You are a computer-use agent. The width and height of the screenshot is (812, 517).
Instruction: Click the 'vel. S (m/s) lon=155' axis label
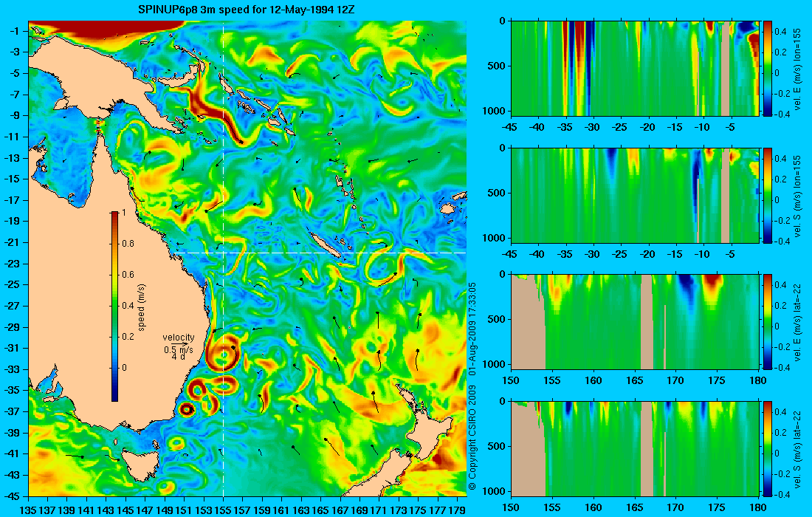797,196
